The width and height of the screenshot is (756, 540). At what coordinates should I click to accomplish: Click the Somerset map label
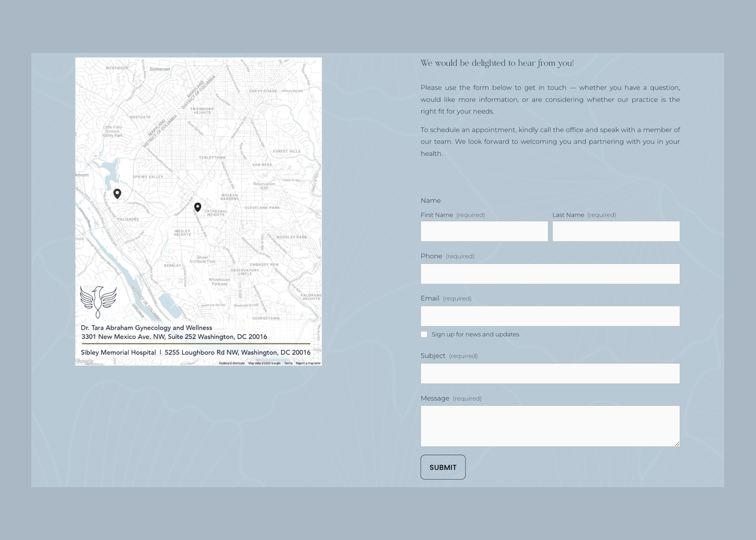pos(160,69)
